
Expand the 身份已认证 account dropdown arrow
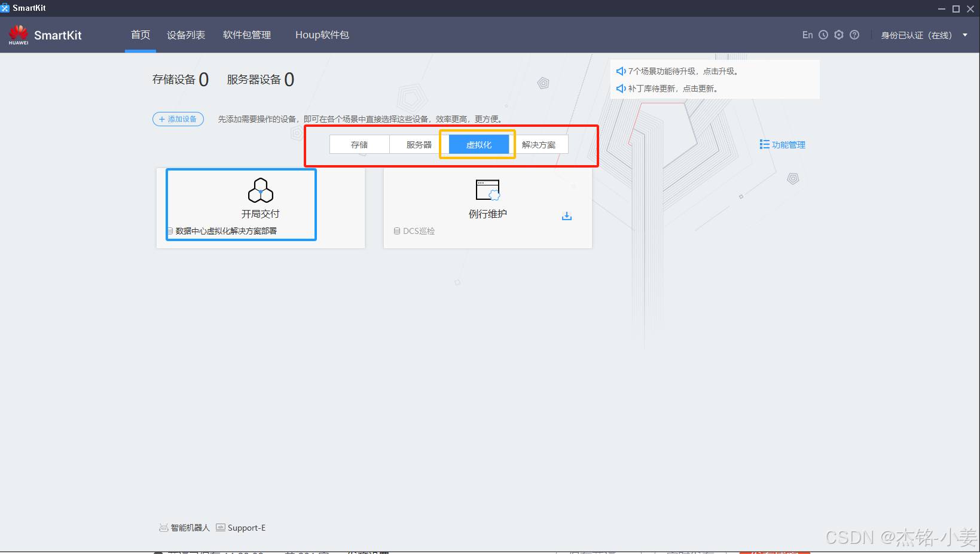tap(965, 35)
